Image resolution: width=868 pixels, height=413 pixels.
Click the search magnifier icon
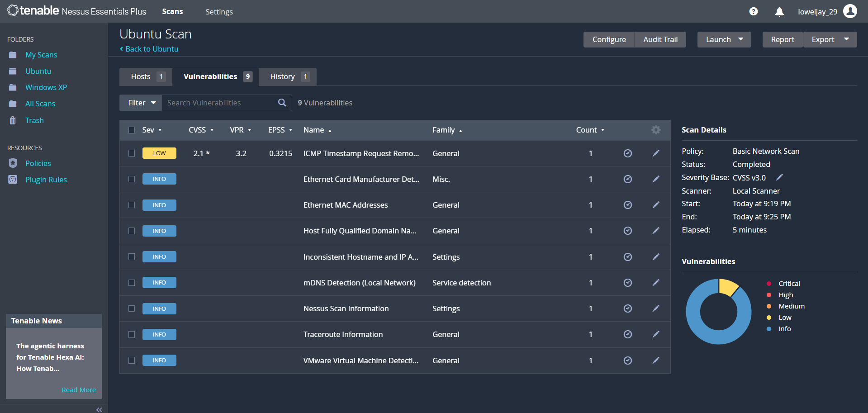tap(282, 103)
